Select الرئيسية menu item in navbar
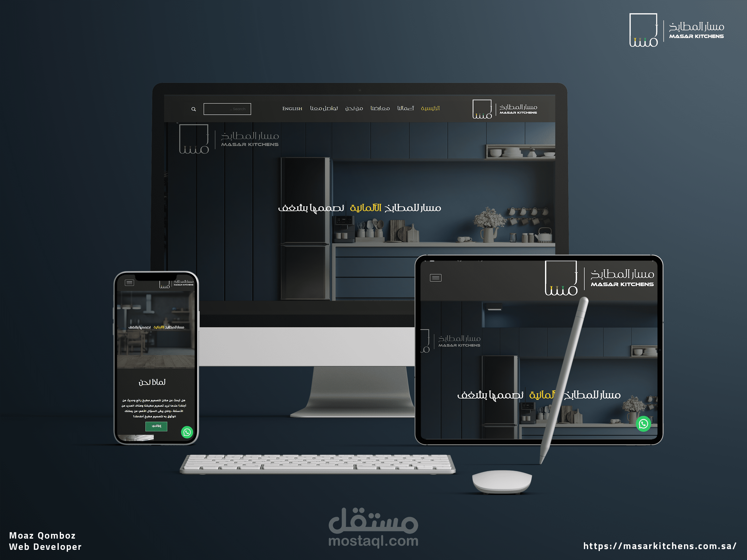Image resolution: width=747 pixels, height=560 pixels. click(x=436, y=108)
